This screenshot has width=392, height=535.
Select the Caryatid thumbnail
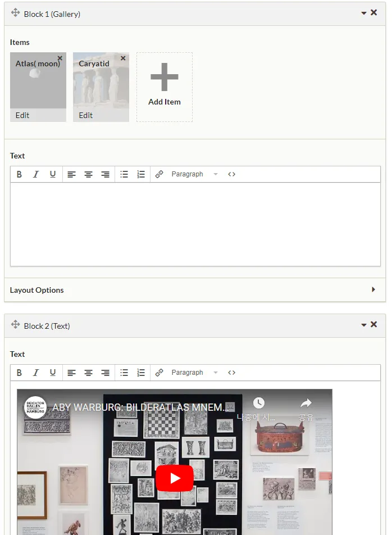point(101,80)
